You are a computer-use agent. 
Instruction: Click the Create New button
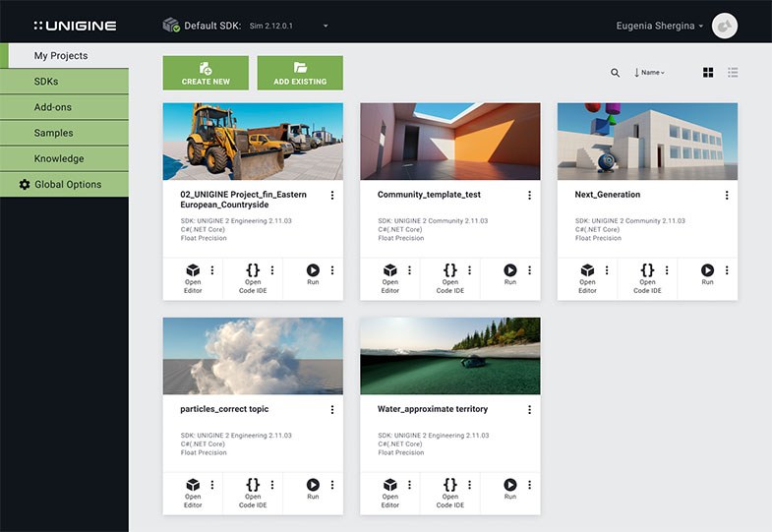(x=206, y=73)
